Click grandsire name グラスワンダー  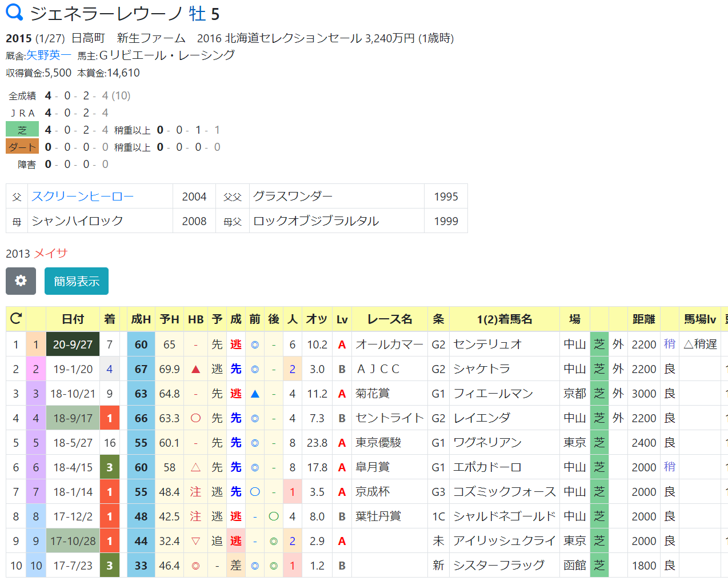point(293,196)
